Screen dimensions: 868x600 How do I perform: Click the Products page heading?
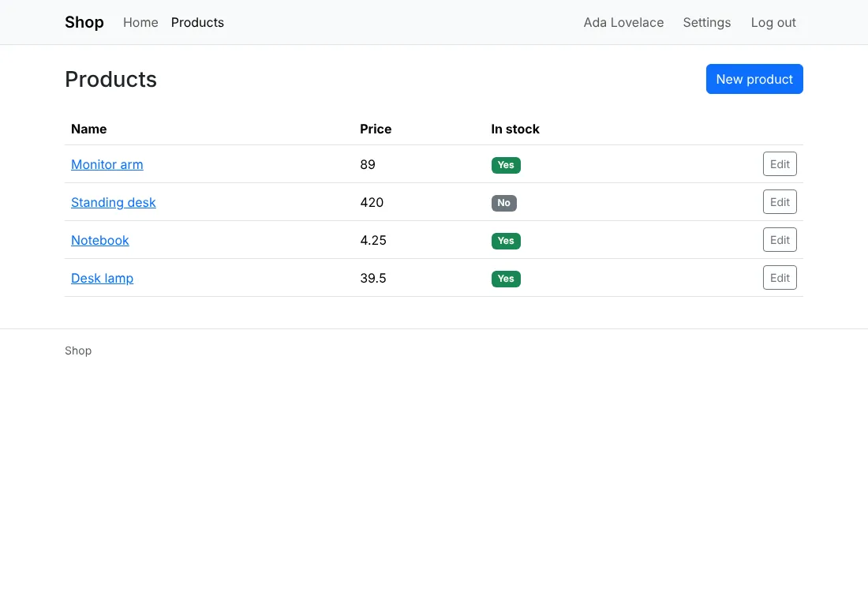110,79
